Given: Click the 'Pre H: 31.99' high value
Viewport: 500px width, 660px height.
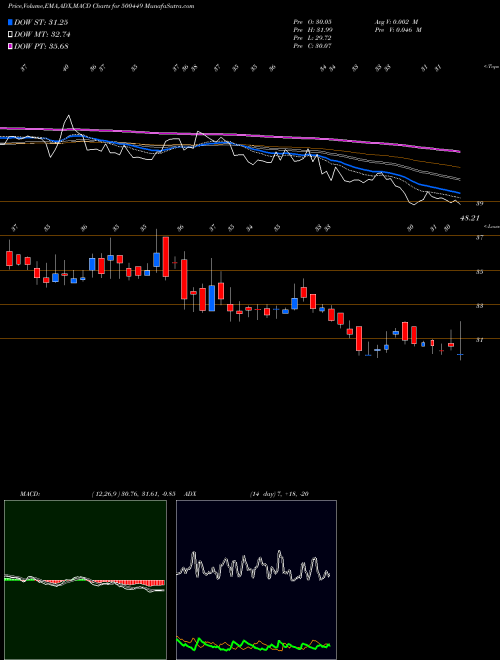Looking at the screenshot, I should [312, 30].
